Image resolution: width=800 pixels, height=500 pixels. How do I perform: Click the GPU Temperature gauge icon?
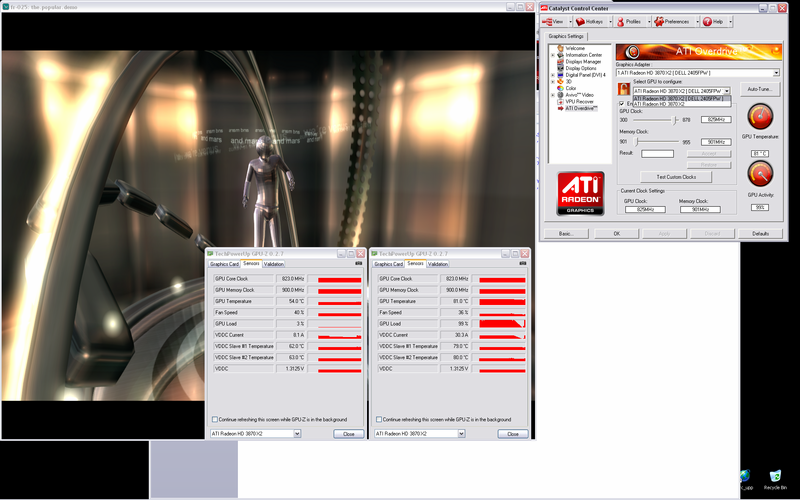click(x=759, y=118)
